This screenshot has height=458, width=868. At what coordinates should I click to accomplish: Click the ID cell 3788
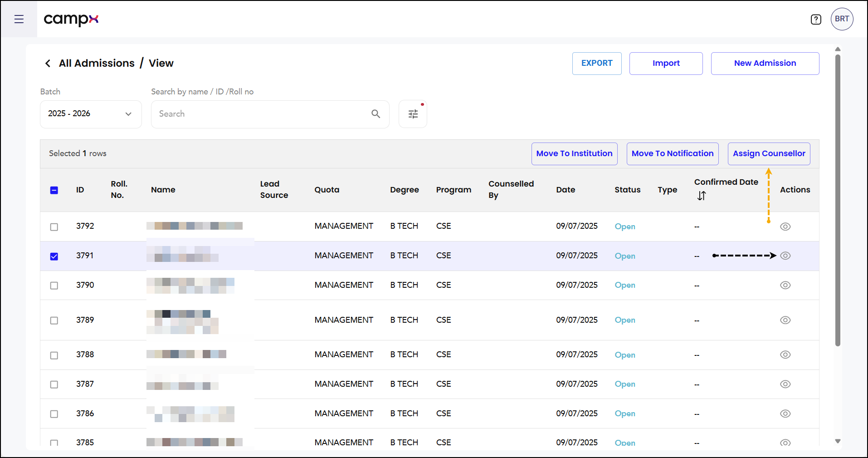(85, 355)
